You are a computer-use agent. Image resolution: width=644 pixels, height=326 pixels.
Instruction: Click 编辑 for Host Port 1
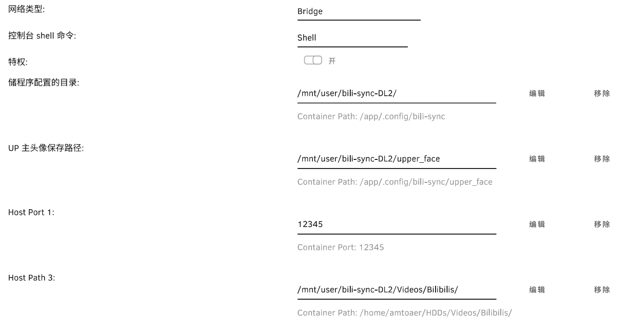(x=537, y=225)
